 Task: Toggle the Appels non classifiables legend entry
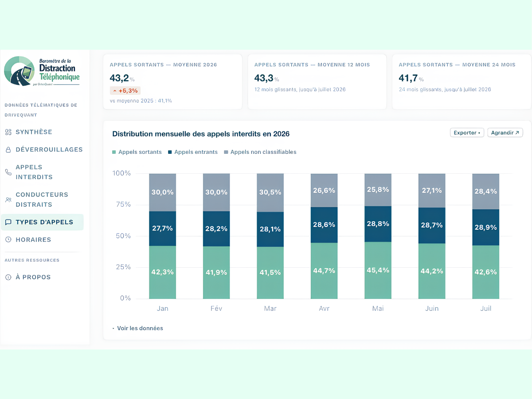[260, 152]
